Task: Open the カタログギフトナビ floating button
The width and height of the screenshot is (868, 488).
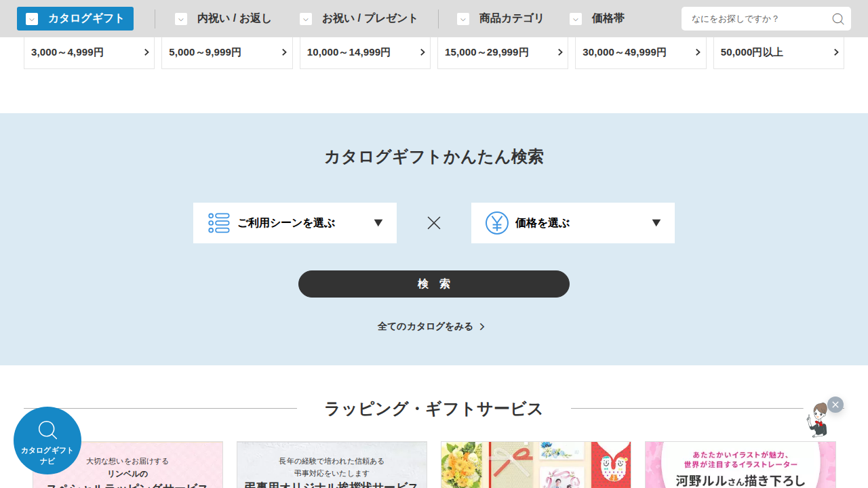Action: point(47,441)
